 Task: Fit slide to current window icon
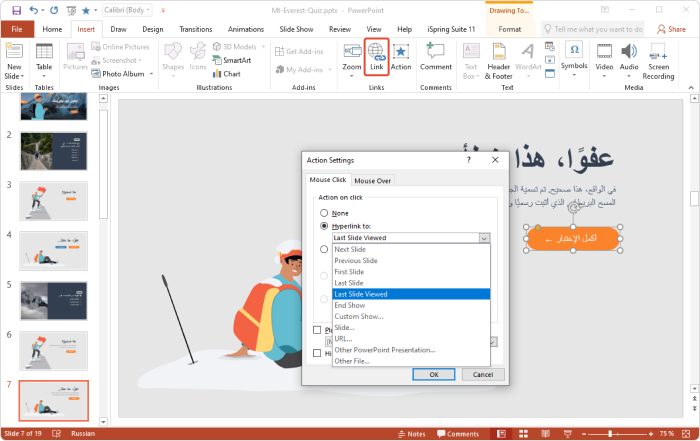click(686, 433)
